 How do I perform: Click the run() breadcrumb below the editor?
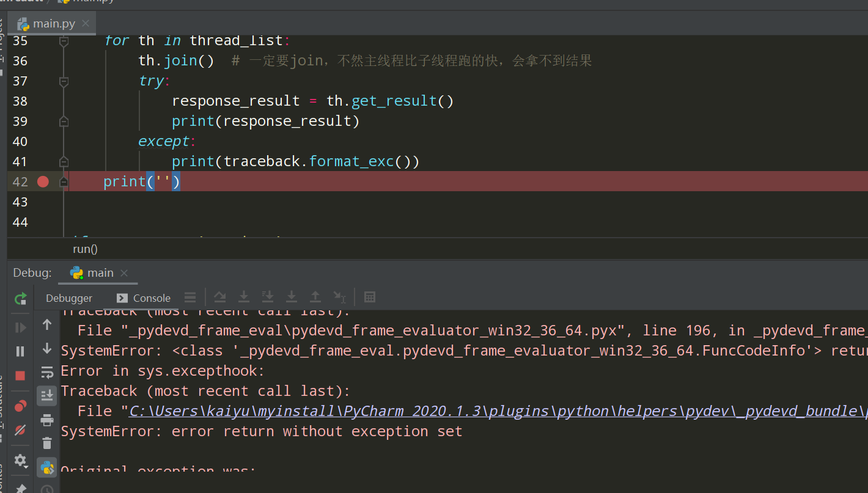point(85,249)
